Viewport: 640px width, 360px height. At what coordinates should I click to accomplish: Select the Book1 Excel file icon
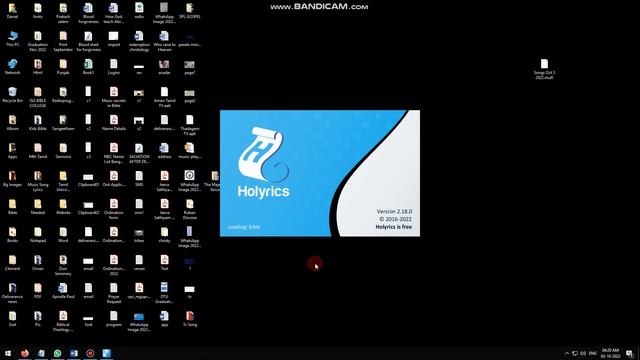pyautogui.click(x=89, y=67)
